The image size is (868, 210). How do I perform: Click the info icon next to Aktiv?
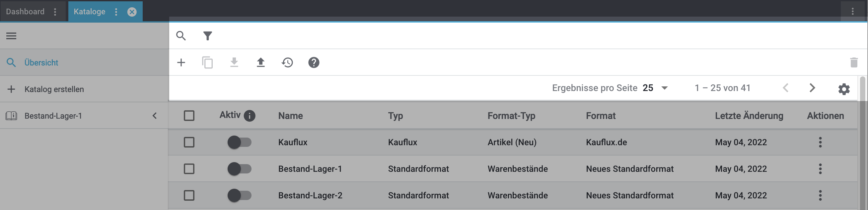pos(249,116)
